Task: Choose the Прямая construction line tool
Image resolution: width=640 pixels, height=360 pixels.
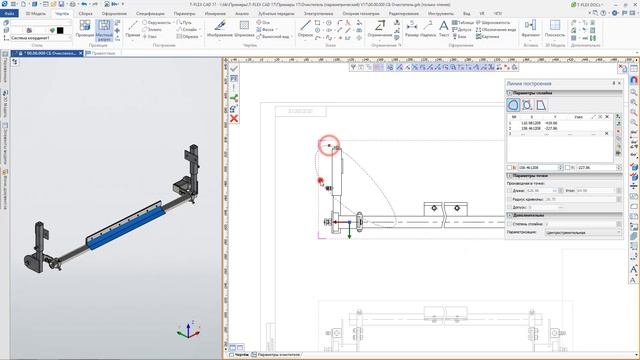Action: (x=133, y=29)
